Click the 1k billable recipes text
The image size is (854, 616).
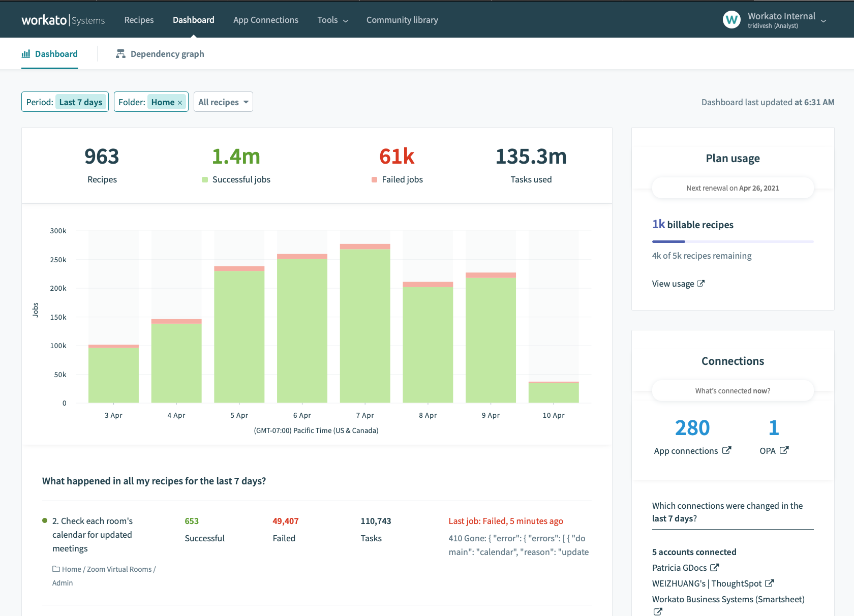coord(693,224)
